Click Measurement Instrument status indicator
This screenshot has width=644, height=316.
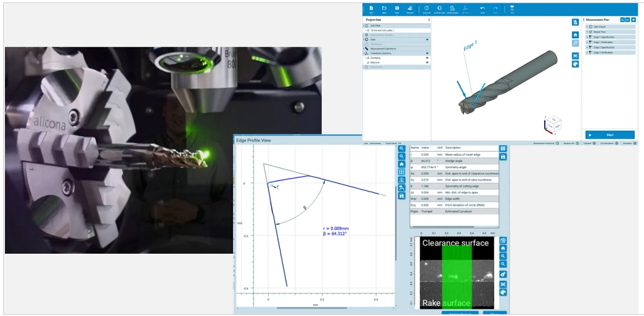coord(557,144)
